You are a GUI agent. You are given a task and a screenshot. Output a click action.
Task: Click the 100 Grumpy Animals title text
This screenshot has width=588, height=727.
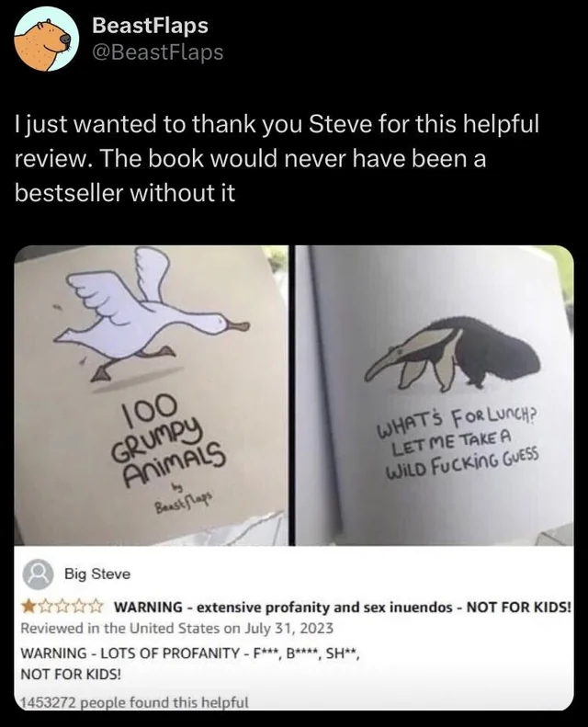(x=169, y=438)
